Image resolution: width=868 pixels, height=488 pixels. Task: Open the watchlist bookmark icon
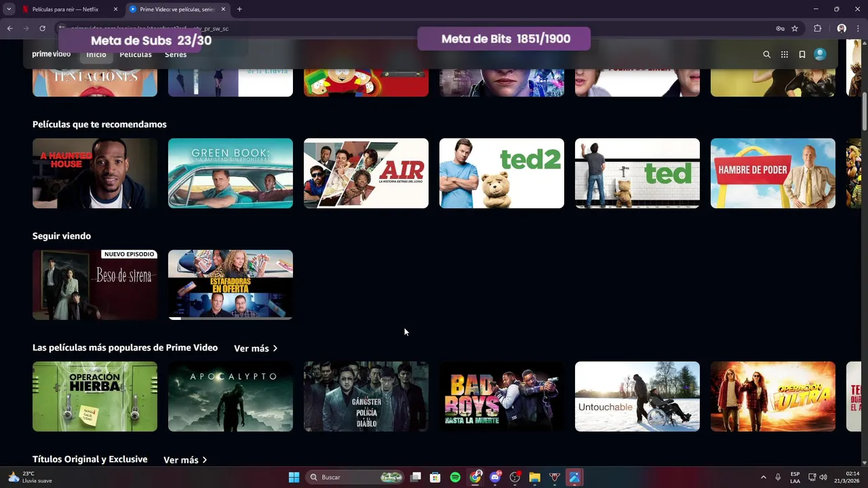[802, 54]
